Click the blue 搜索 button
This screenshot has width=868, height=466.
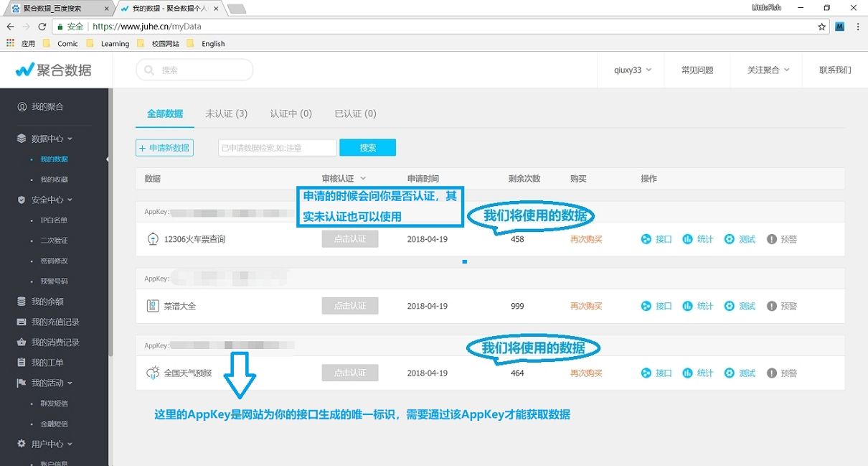367,147
